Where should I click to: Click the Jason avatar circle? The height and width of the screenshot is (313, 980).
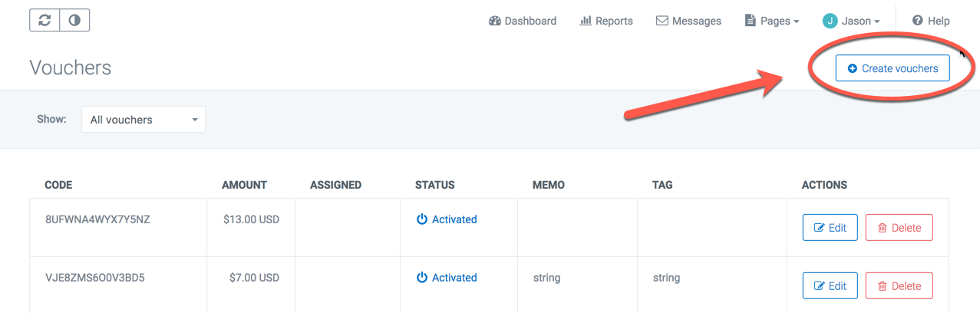click(x=830, y=21)
